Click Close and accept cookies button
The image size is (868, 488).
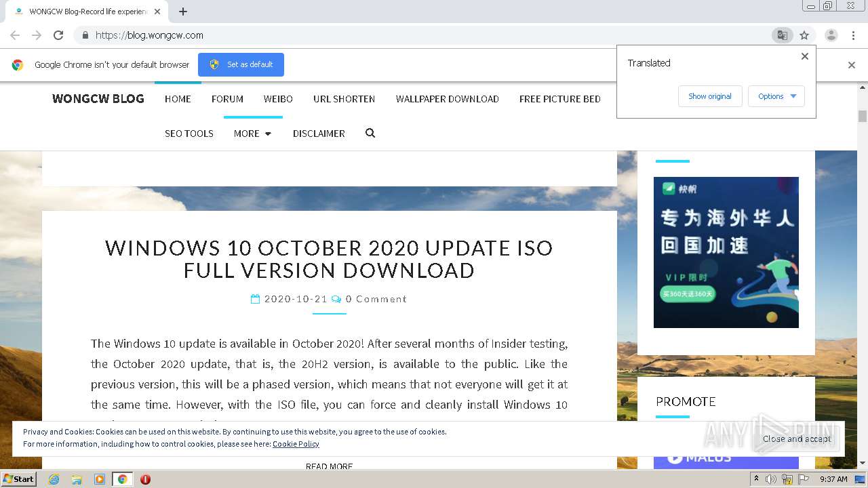pyautogui.click(x=797, y=439)
